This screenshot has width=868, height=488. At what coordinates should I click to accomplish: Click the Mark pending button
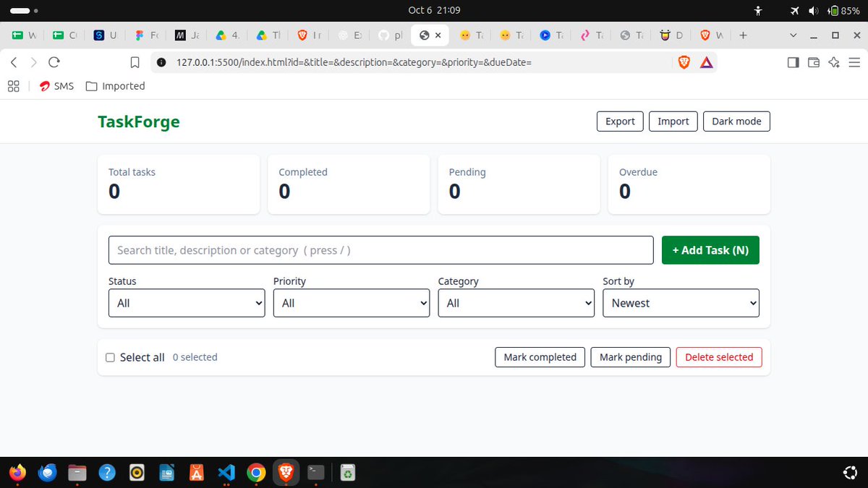(631, 357)
